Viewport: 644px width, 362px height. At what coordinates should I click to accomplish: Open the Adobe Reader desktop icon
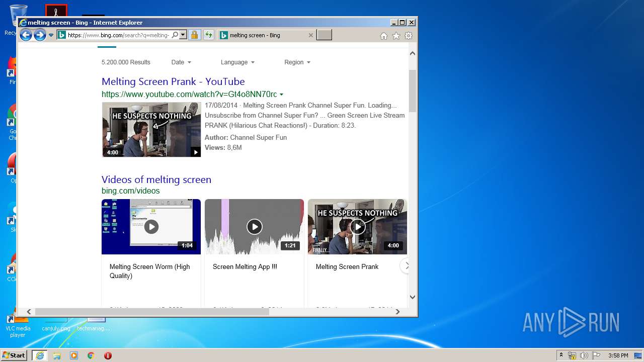click(56, 11)
